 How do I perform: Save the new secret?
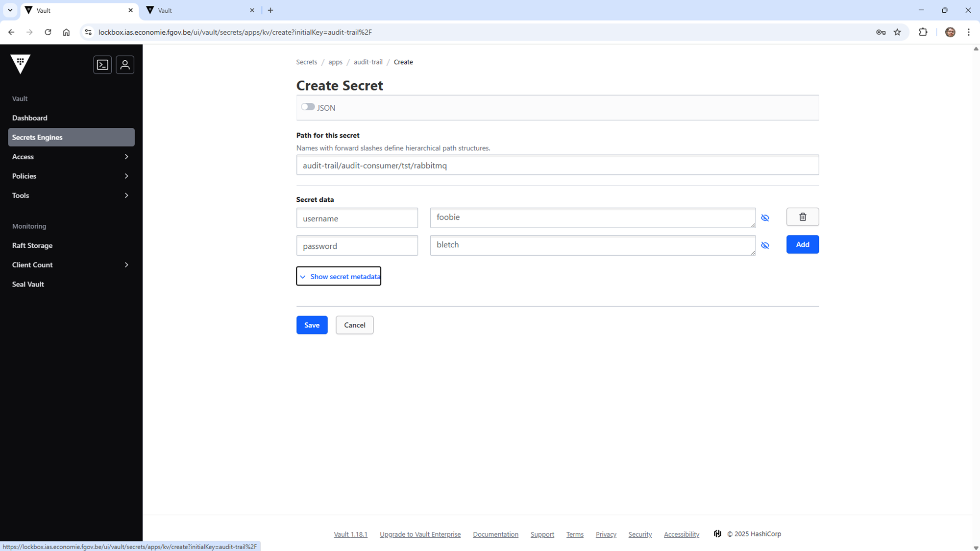pyautogui.click(x=312, y=325)
